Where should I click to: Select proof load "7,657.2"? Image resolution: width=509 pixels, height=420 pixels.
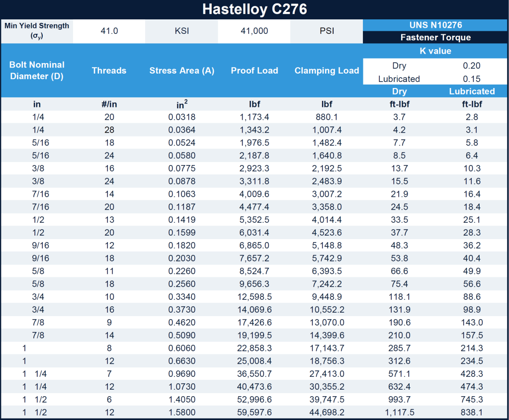click(x=254, y=258)
